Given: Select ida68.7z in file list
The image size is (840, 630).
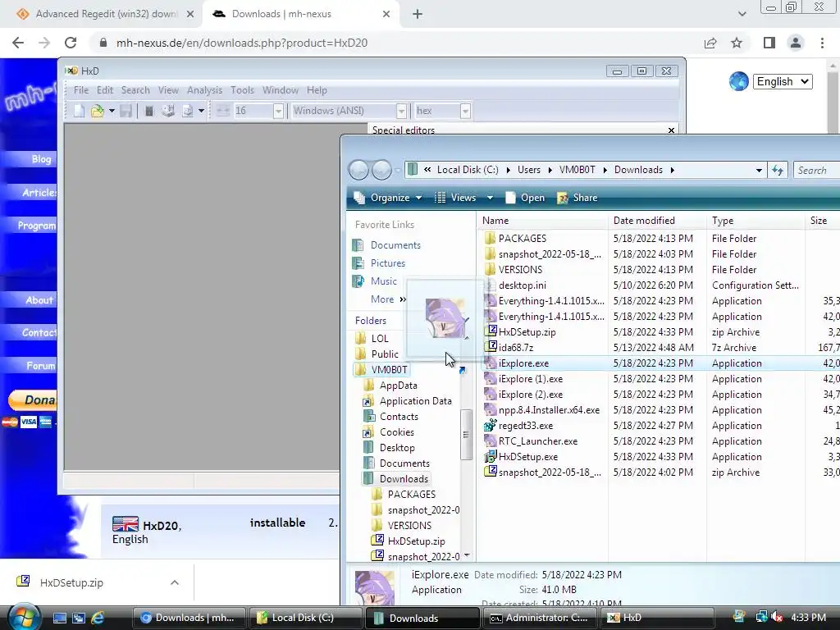Looking at the screenshot, I should tap(516, 347).
